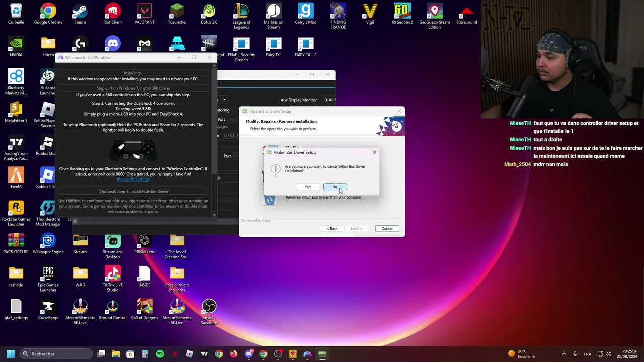Open the Streamlabs Desktop shortcut
644x362 pixels.
[x=112, y=246]
